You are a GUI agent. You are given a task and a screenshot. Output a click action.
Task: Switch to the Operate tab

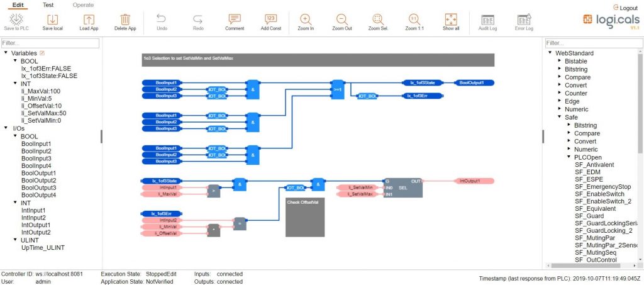click(x=83, y=4)
